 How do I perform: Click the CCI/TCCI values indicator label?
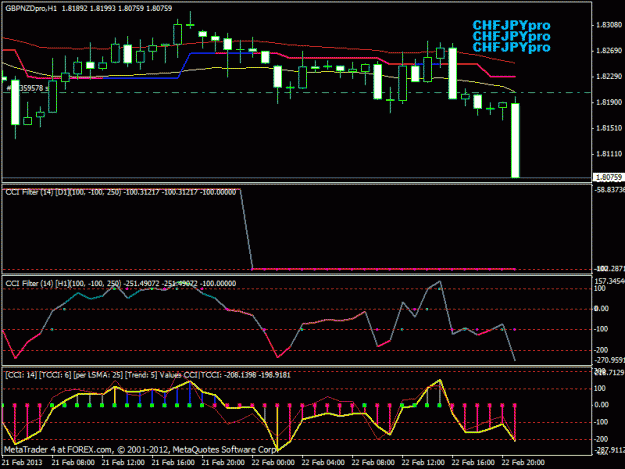(x=148, y=375)
